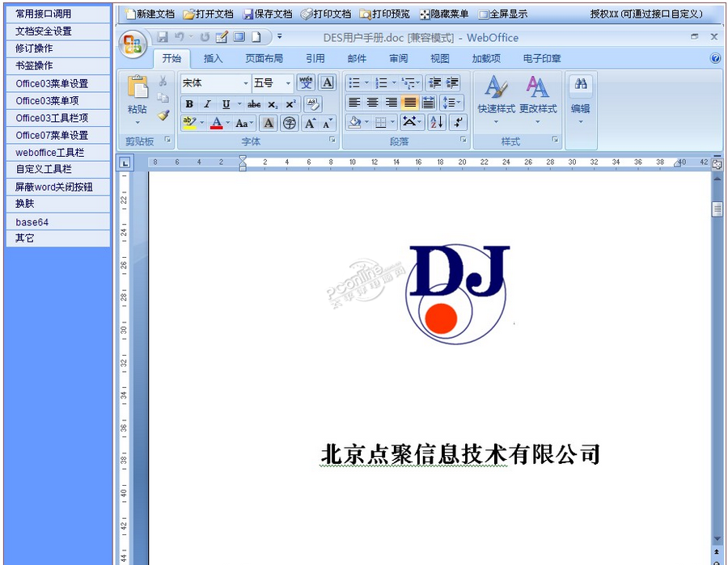728x565 pixels.
Task: Click the 新建文档 button
Action: click(150, 15)
